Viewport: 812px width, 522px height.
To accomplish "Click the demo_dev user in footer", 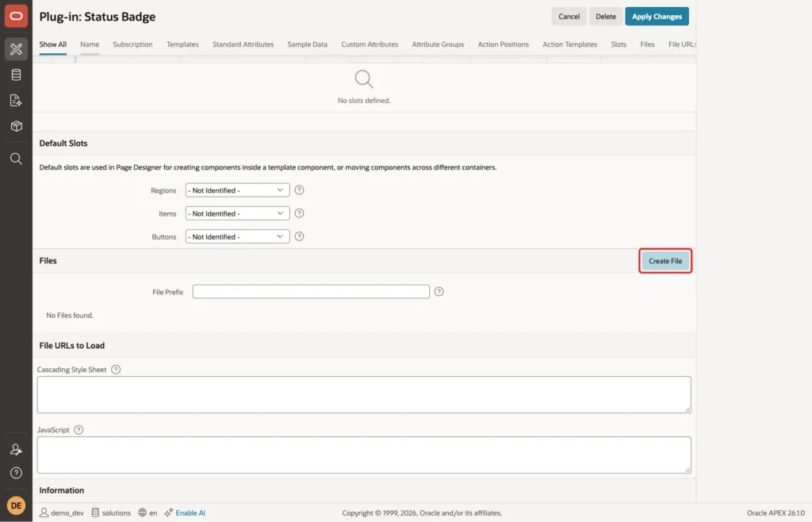I will (62, 512).
